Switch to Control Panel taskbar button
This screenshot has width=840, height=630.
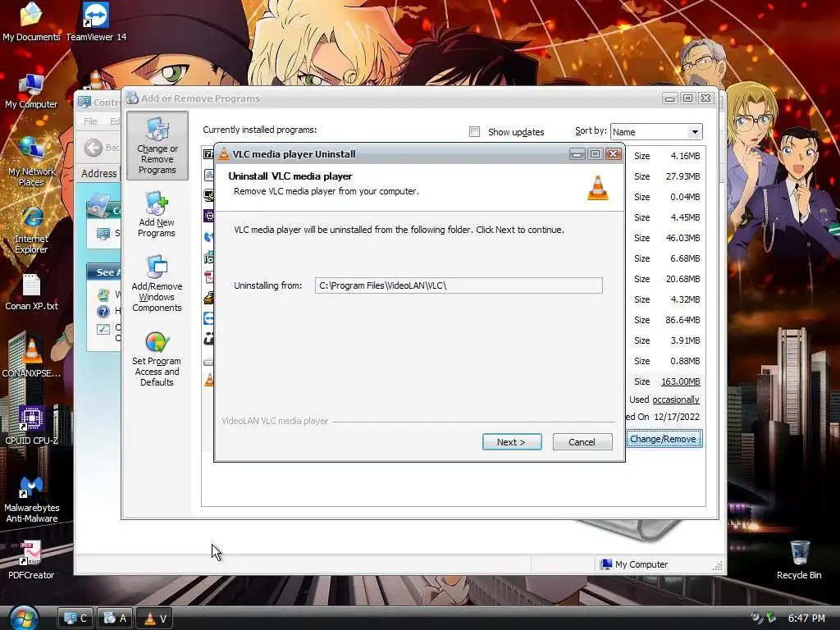tap(75, 619)
